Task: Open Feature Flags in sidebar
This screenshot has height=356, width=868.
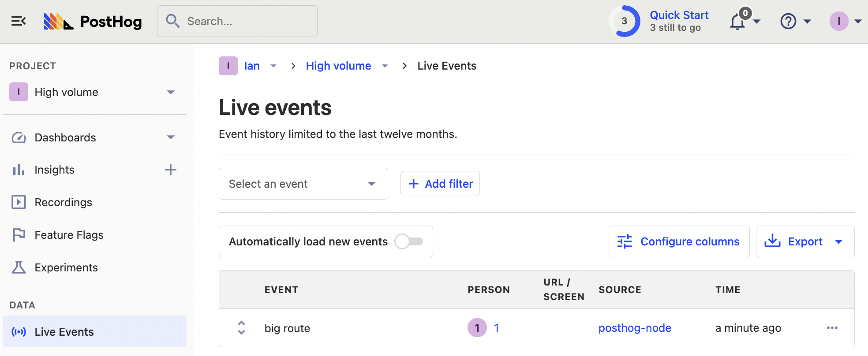Action: tap(69, 235)
